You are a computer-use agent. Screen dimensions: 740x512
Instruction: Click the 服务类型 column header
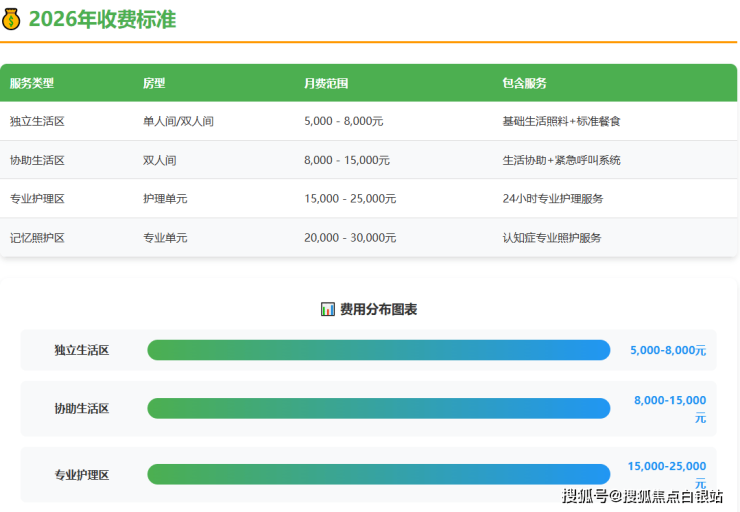click(32, 83)
